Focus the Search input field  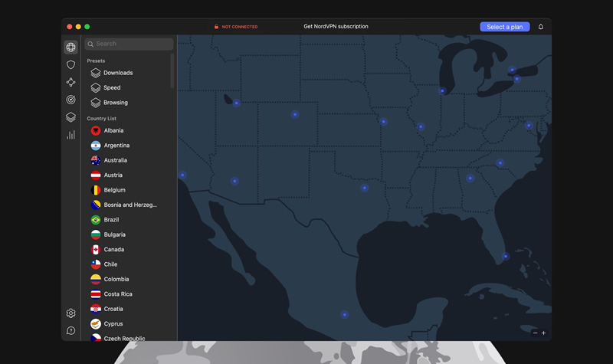[129, 44]
